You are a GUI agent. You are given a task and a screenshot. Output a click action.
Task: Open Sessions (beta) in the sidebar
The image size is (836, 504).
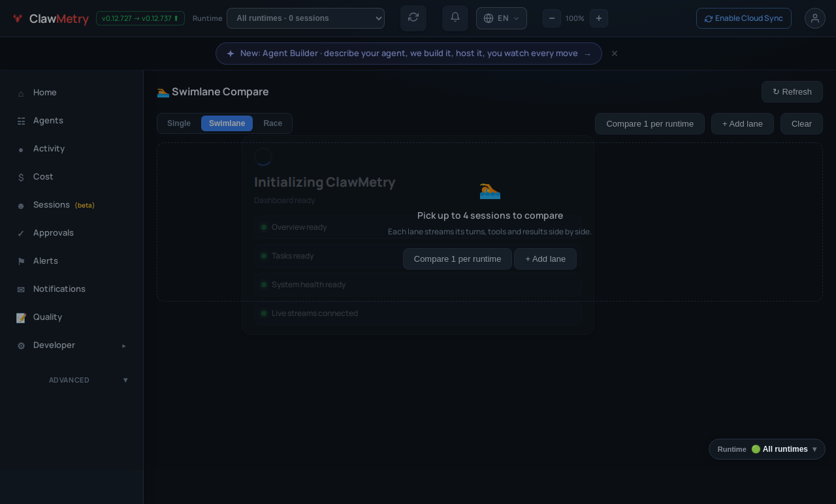coord(72,205)
